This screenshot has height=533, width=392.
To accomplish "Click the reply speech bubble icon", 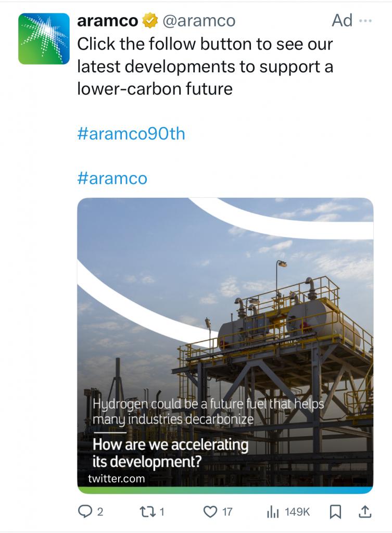I will 84,511.
